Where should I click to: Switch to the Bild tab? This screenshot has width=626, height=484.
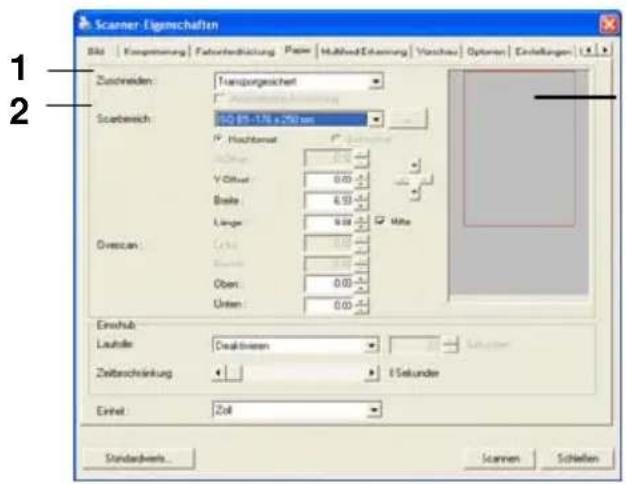[x=96, y=51]
